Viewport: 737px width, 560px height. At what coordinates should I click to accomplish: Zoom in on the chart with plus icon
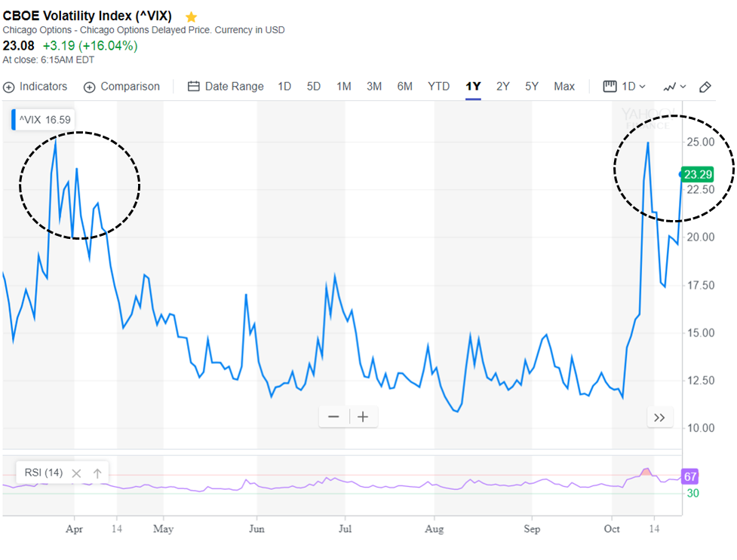click(x=364, y=416)
